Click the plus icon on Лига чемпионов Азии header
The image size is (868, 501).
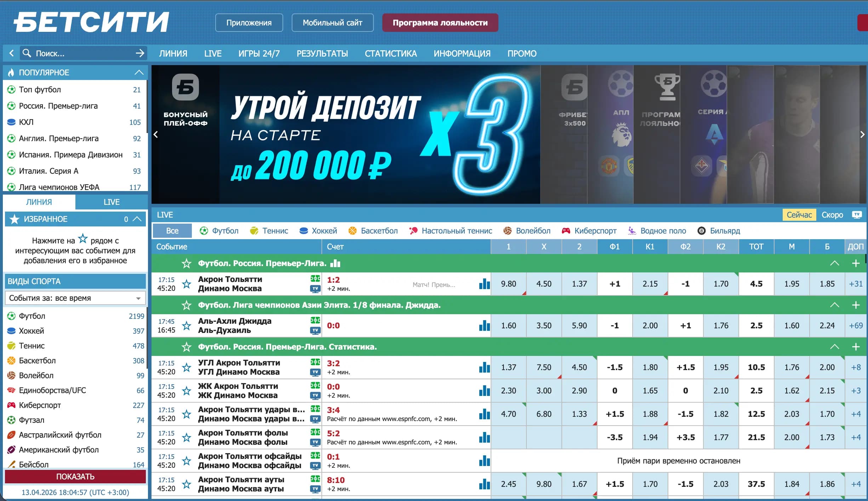[x=856, y=305]
